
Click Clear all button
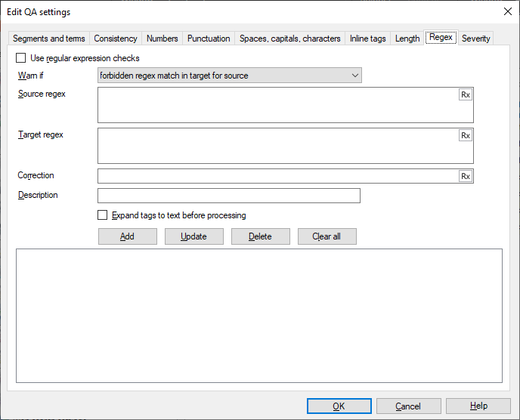(327, 236)
